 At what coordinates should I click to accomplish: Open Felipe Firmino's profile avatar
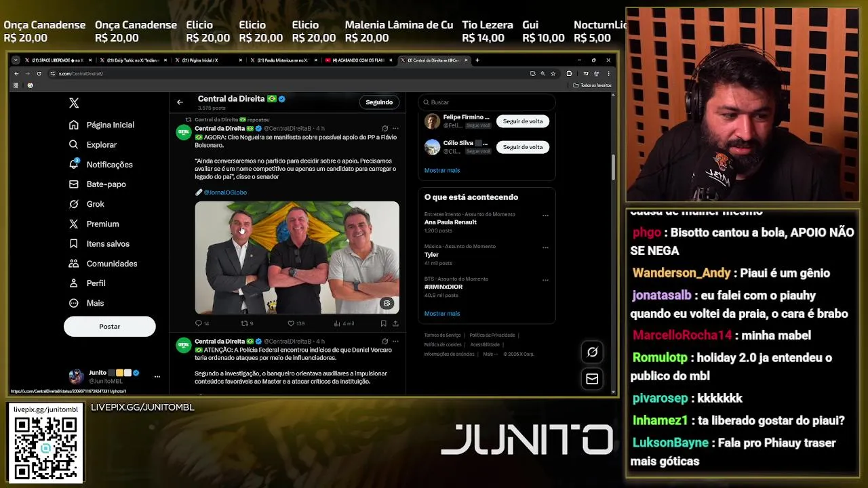432,121
